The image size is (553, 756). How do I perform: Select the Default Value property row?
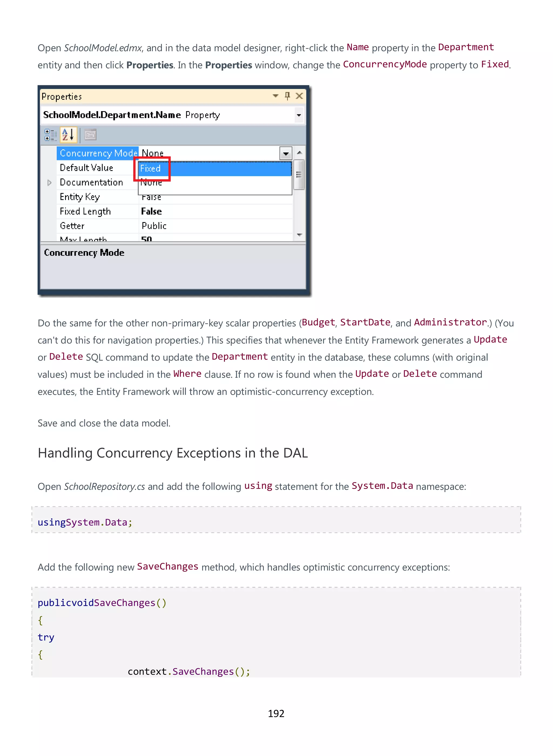click(x=97, y=168)
